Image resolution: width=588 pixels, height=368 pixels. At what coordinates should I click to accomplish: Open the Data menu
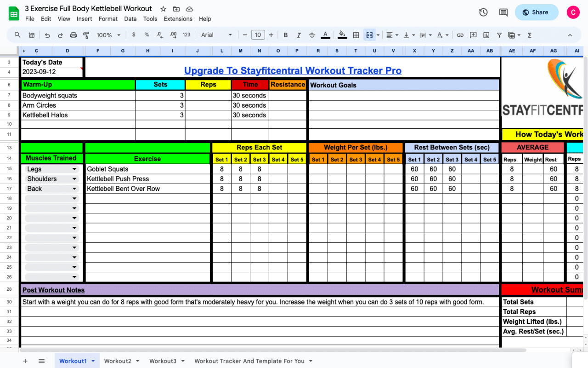130,19
